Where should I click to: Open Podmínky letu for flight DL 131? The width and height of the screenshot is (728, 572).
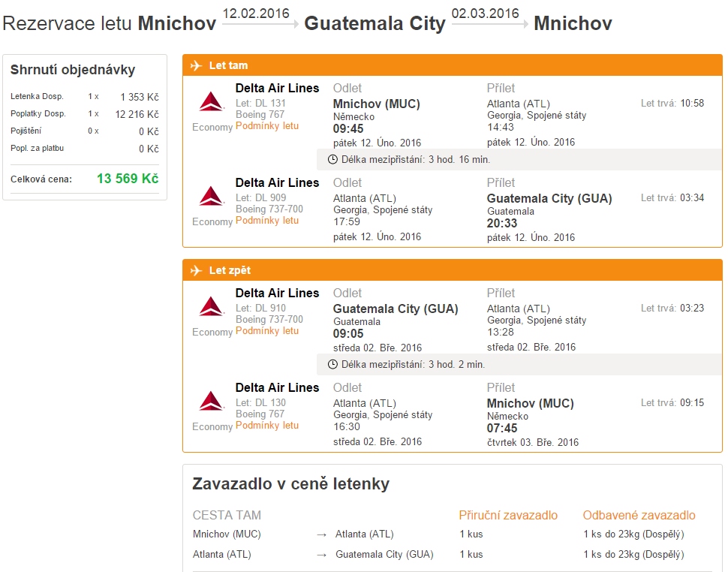point(267,126)
